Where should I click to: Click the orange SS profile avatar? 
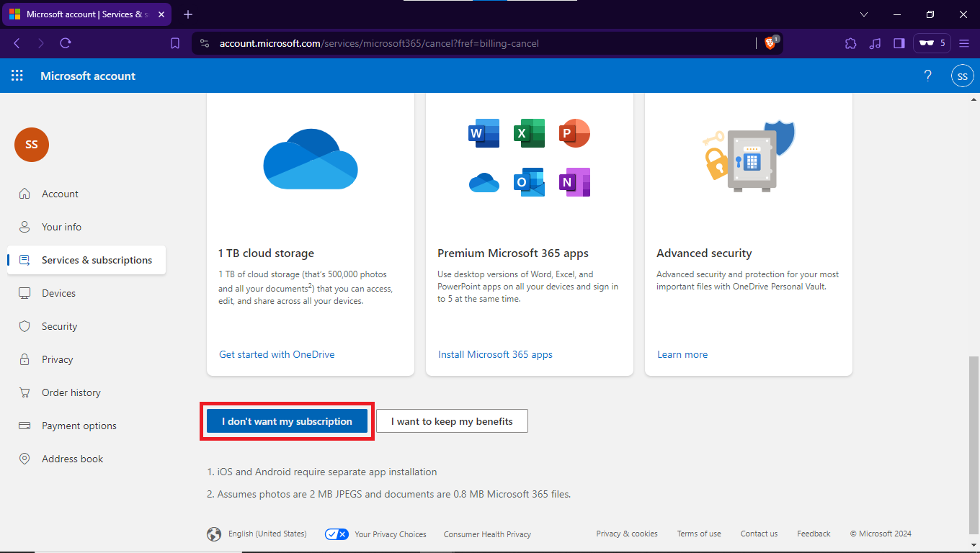[32, 145]
